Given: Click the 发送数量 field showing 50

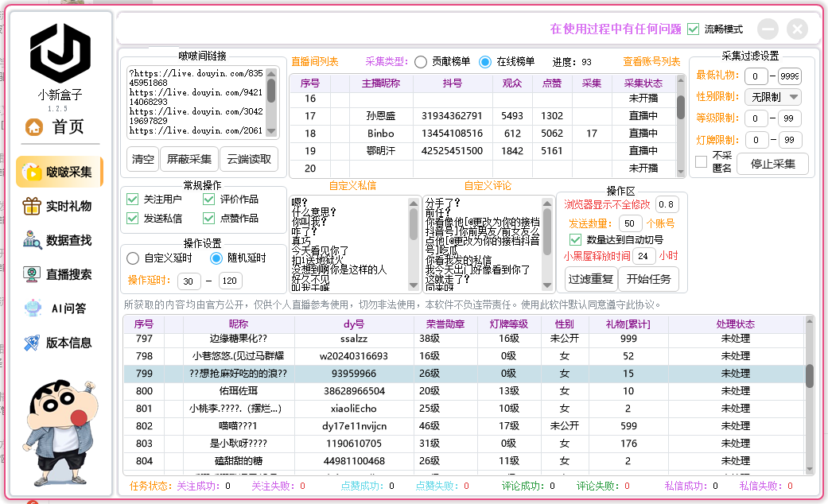Looking at the screenshot, I should [630, 223].
